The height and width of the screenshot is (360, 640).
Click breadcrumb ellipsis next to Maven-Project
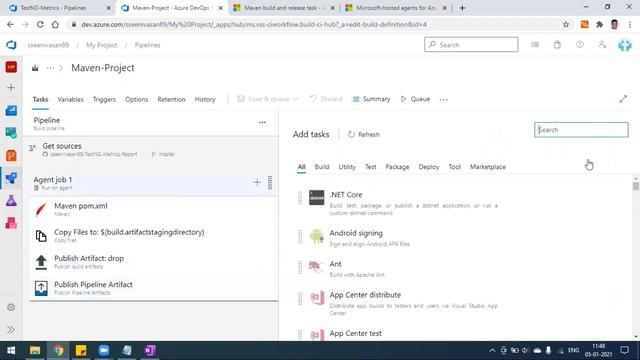point(50,68)
